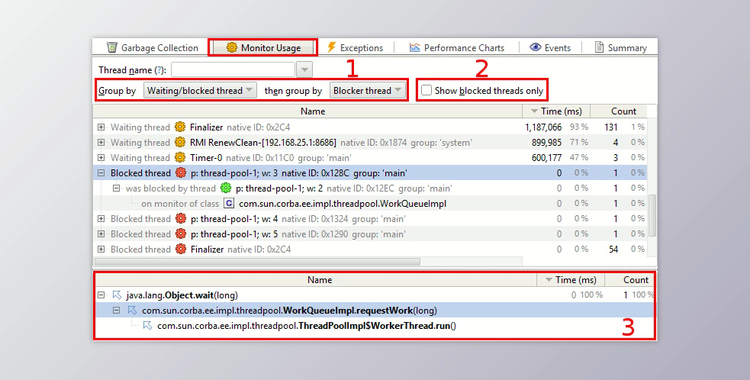Collapse the was blocked by thread row
Image resolution: width=750 pixels, height=380 pixels.
116,189
